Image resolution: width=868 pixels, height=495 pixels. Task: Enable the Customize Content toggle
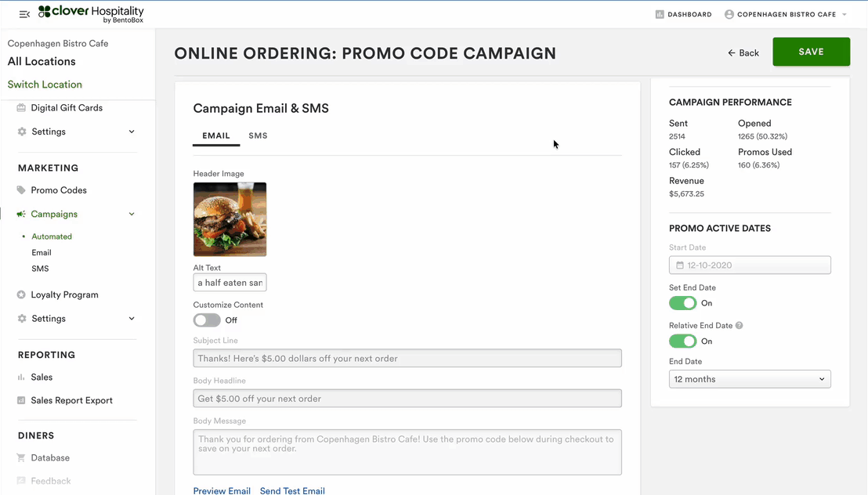click(x=207, y=320)
